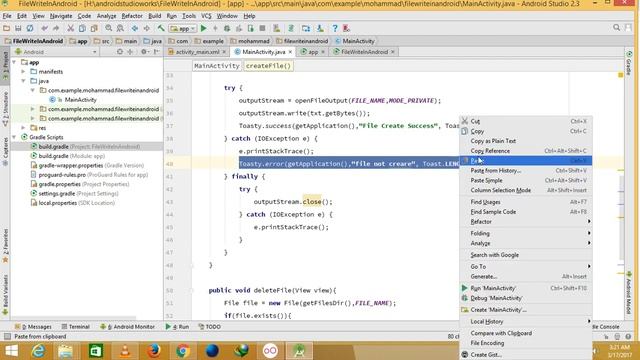640x360 pixels.
Task: Click the Redo toolbar arrow
Action: tap(56, 29)
